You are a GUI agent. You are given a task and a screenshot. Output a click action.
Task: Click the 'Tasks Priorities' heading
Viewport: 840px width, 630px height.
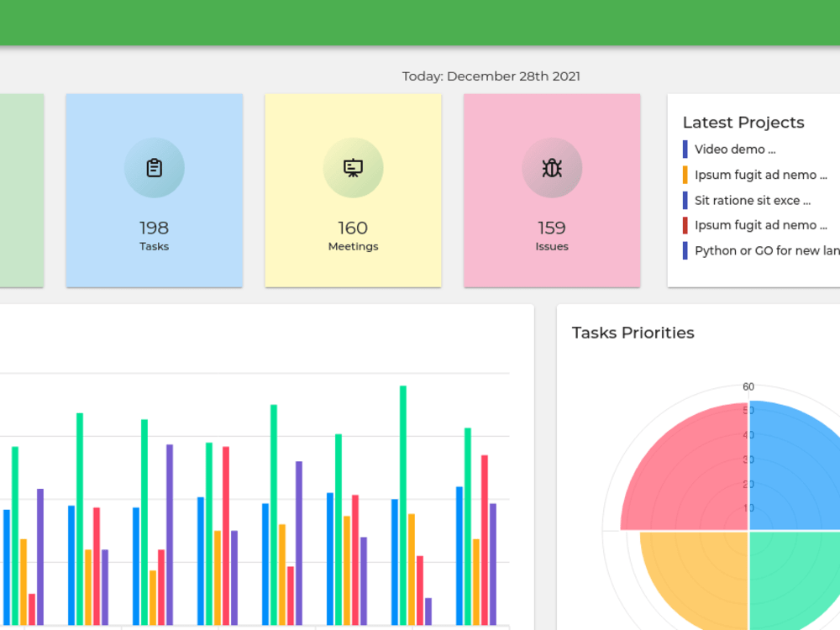[x=633, y=333]
